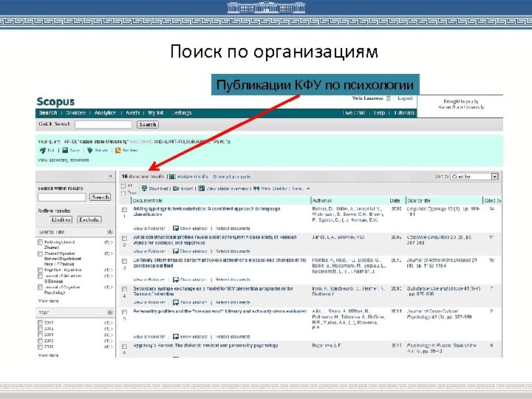This screenshot has width=532, height=399.
Task: Click View secondary documents link
Action: point(64,160)
